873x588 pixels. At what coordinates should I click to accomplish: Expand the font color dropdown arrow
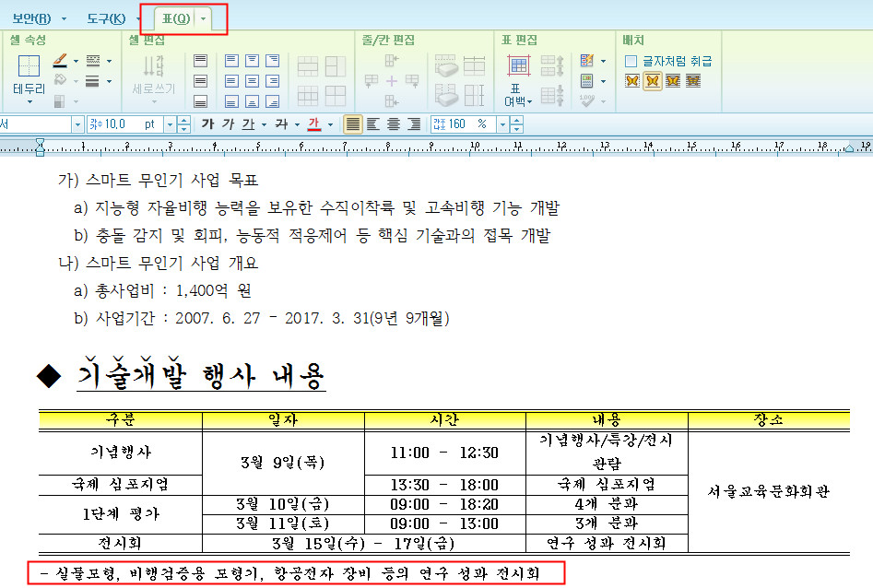[x=330, y=124]
